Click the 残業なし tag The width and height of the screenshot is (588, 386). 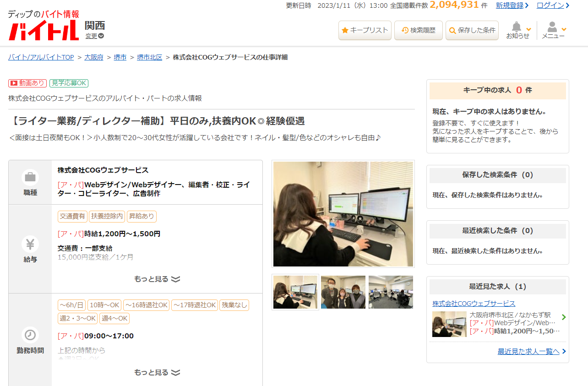click(234, 305)
